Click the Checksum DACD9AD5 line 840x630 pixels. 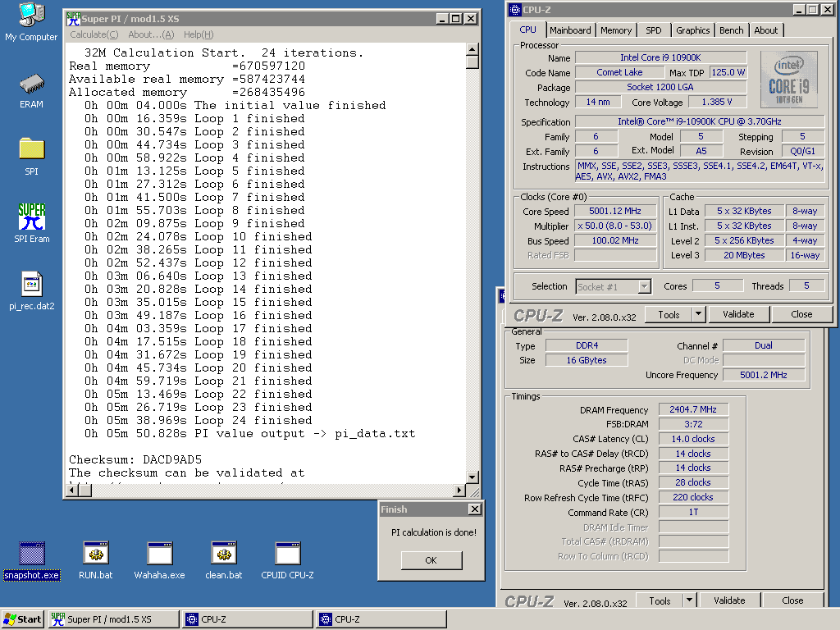(135, 459)
